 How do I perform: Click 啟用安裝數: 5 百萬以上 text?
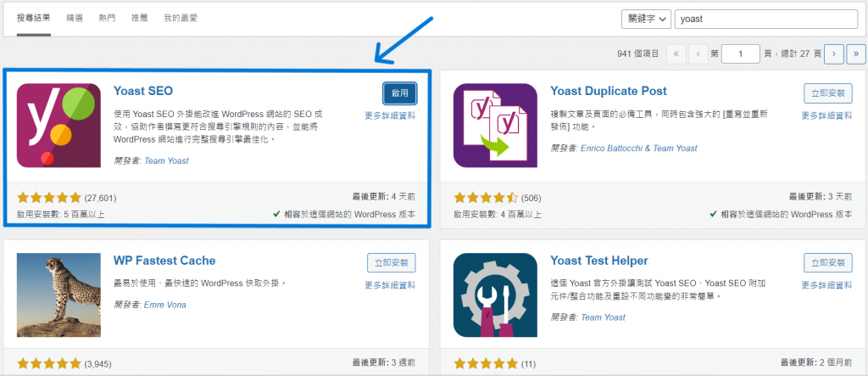(x=61, y=214)
